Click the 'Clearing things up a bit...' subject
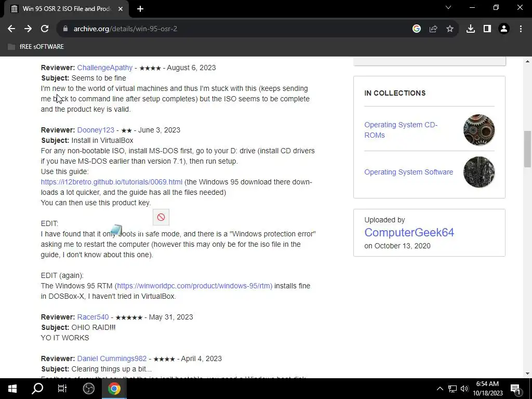Viewport: 532px width, 399px height. point(112,369)
